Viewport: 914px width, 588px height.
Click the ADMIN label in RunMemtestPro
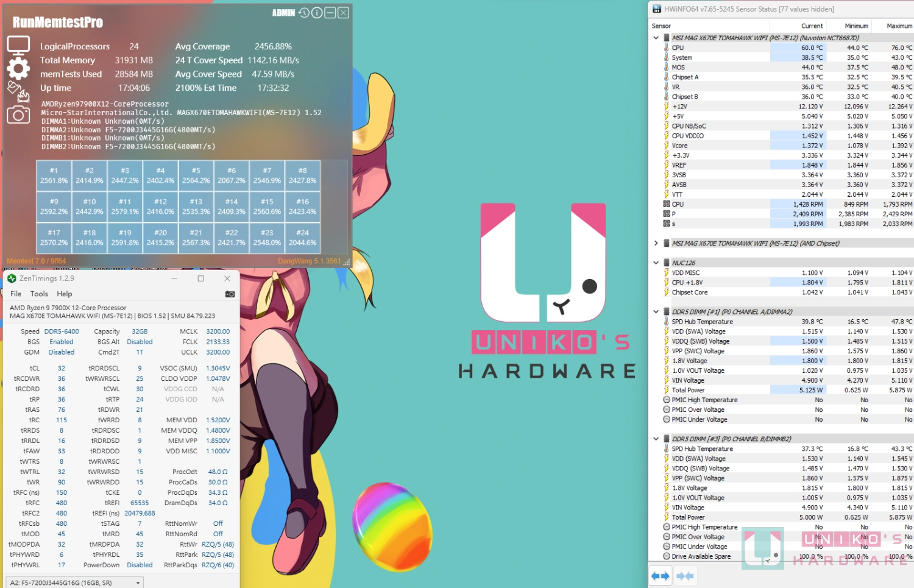click(283, 13)
